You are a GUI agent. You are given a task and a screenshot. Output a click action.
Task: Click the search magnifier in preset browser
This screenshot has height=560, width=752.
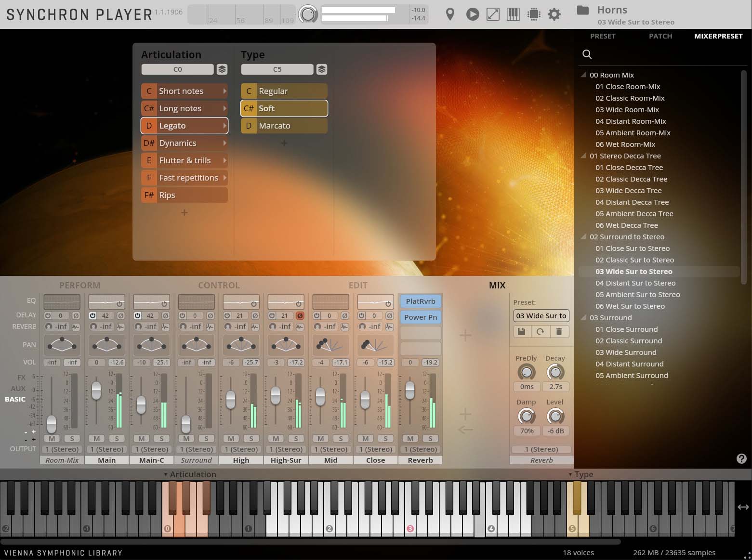(587, 54)
